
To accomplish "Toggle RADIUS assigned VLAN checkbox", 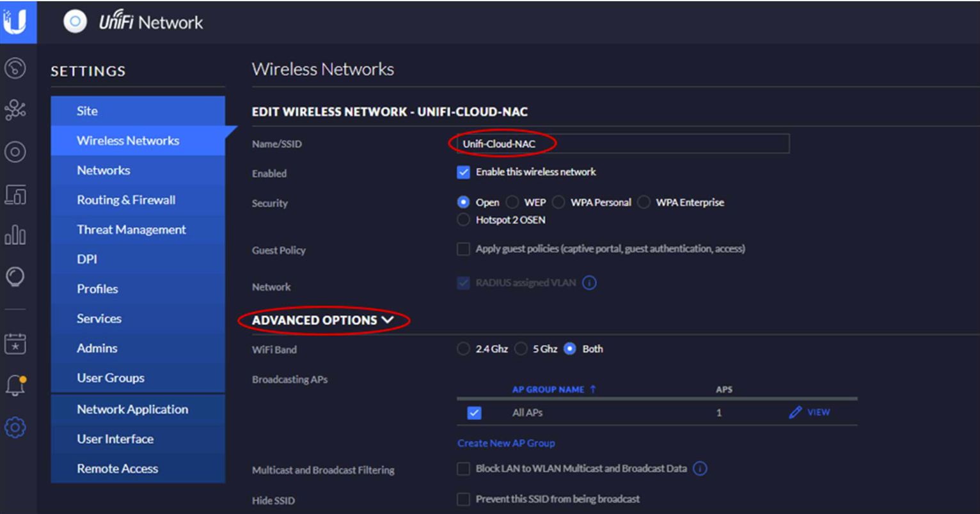I will (464, 283).
